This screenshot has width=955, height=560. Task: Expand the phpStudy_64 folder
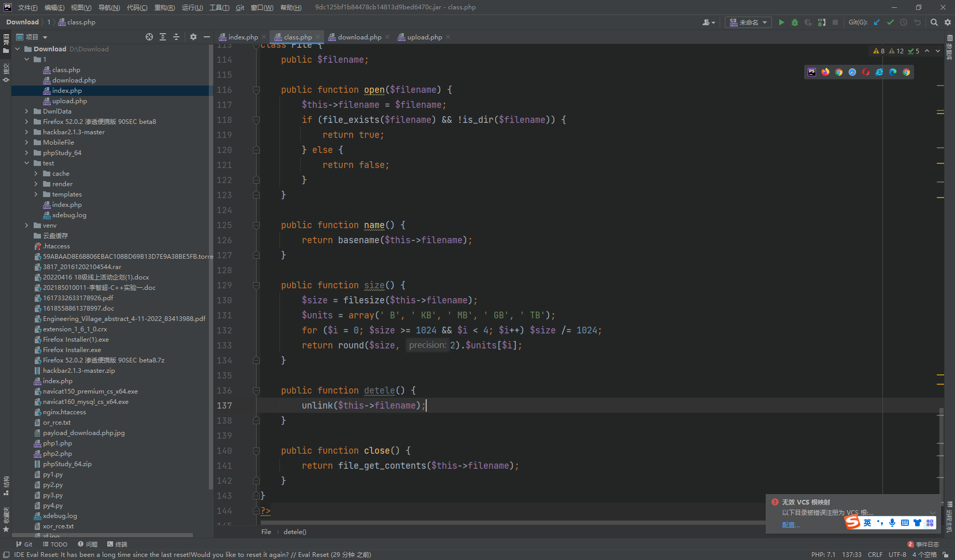[26, 152]
